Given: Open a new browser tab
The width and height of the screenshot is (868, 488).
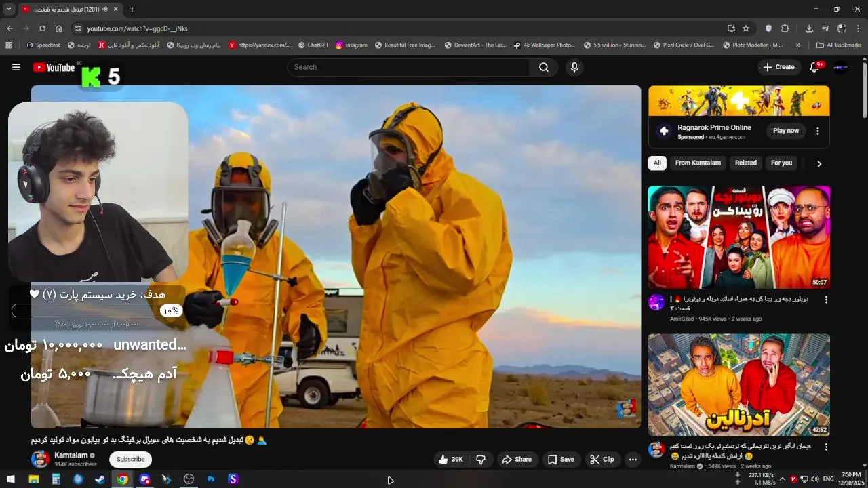Looking at the screenshot, I should (x=132, y=9).
